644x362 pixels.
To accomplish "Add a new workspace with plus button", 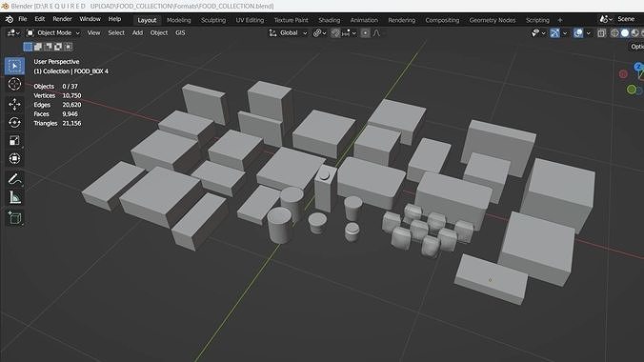I will pos(560,20).
